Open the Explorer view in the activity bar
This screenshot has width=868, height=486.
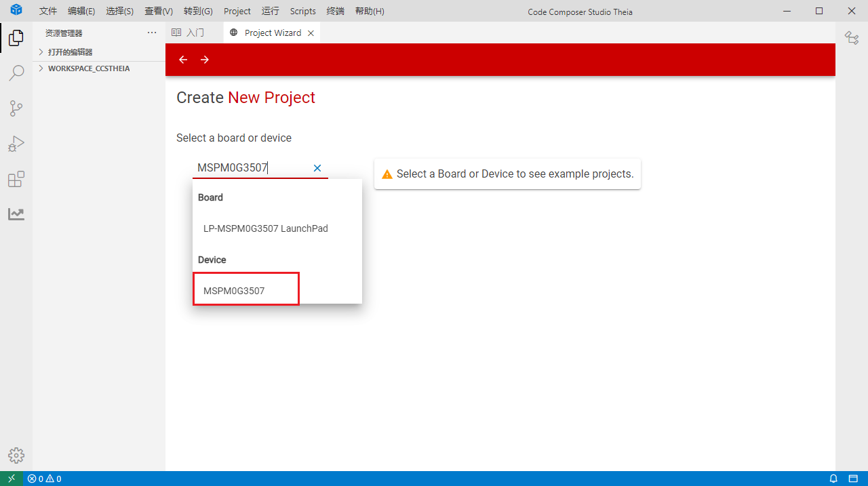point(16,38)
